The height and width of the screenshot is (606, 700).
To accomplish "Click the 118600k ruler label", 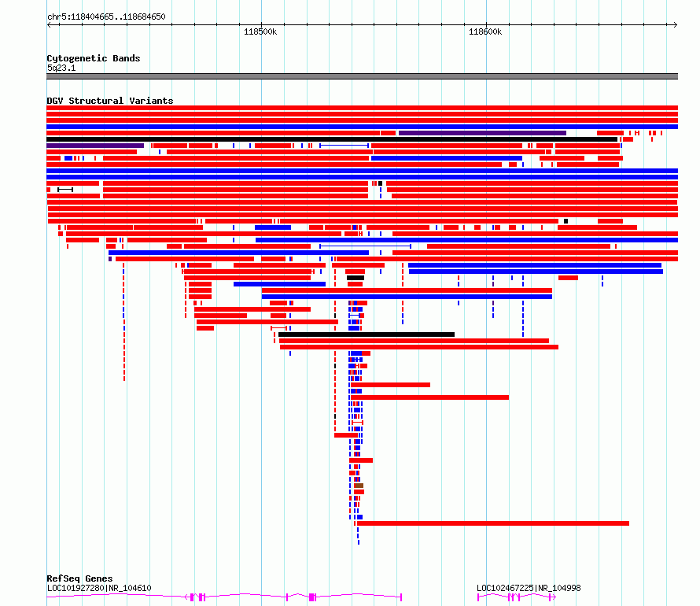I will (x=485, y=31).
